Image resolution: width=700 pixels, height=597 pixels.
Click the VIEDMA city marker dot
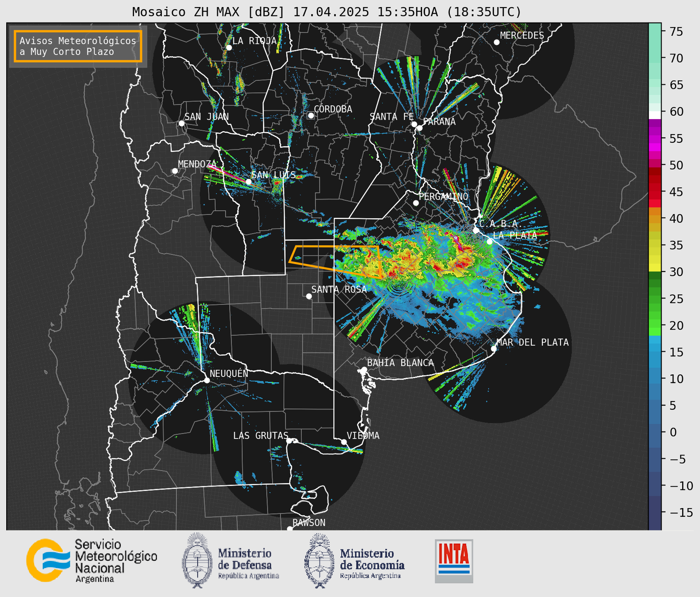tap(344, 442)
